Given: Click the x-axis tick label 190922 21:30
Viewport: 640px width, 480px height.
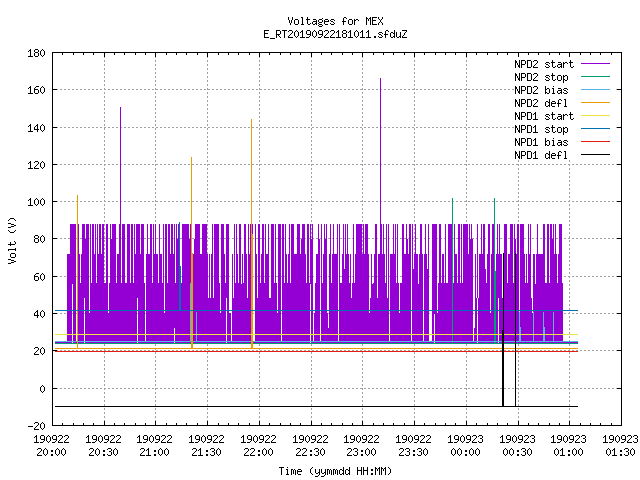Looking at the screenshot, I should (207, 446).
